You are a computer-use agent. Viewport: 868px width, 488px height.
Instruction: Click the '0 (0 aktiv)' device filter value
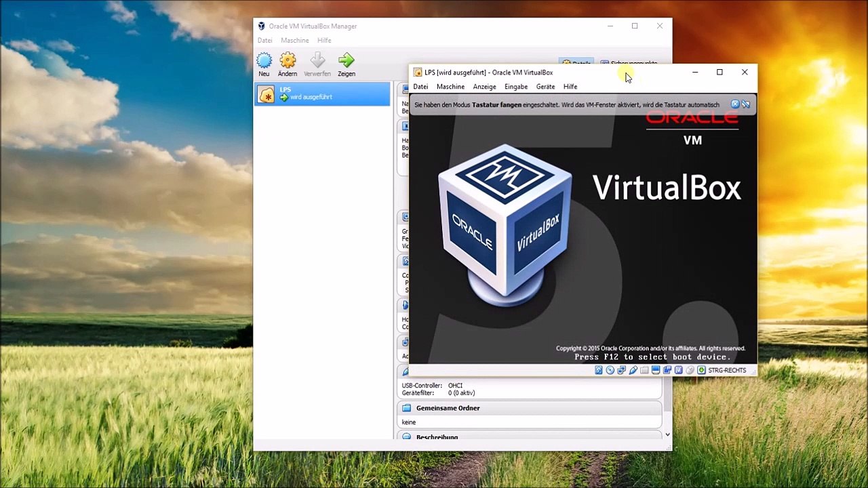pos(461,393)
